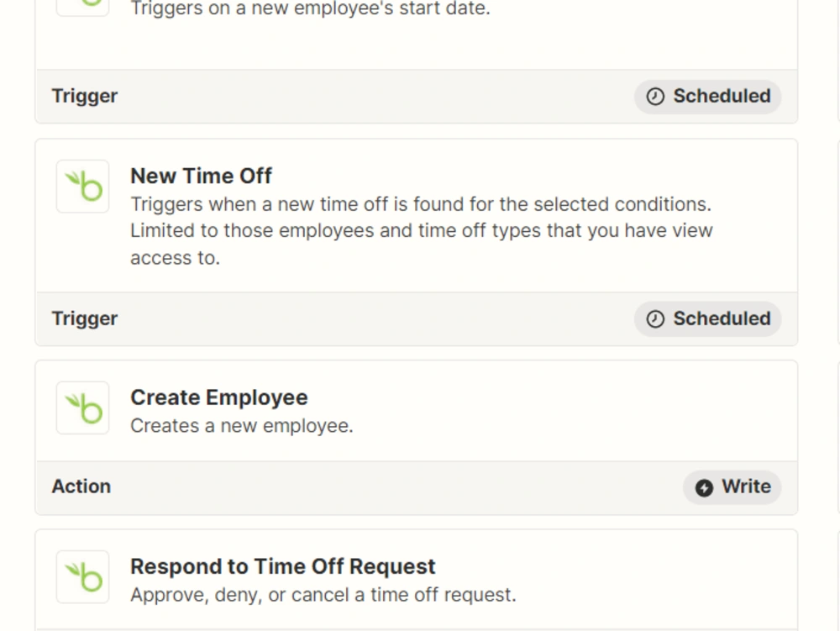The height and width of the screenshot is (631, 840).
Task: Click the clock icon in the New Time Off Scheduled badge
Action: point(654,319)
